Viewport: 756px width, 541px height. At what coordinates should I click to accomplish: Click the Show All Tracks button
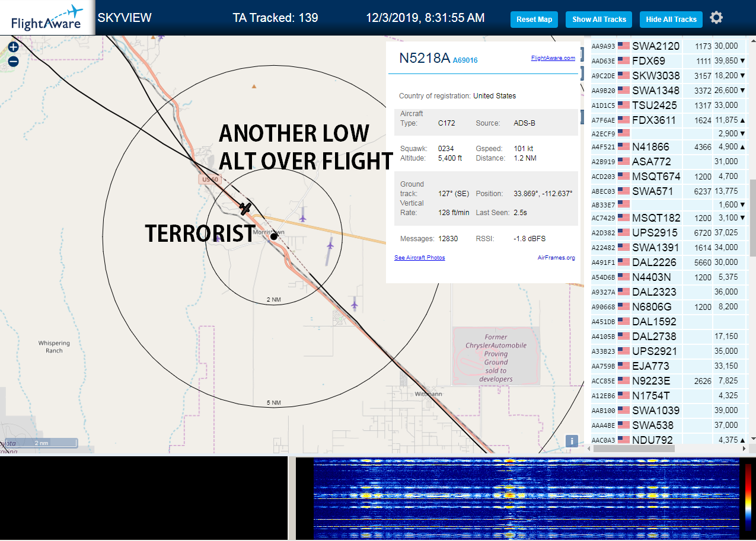[x=599, y=20]
